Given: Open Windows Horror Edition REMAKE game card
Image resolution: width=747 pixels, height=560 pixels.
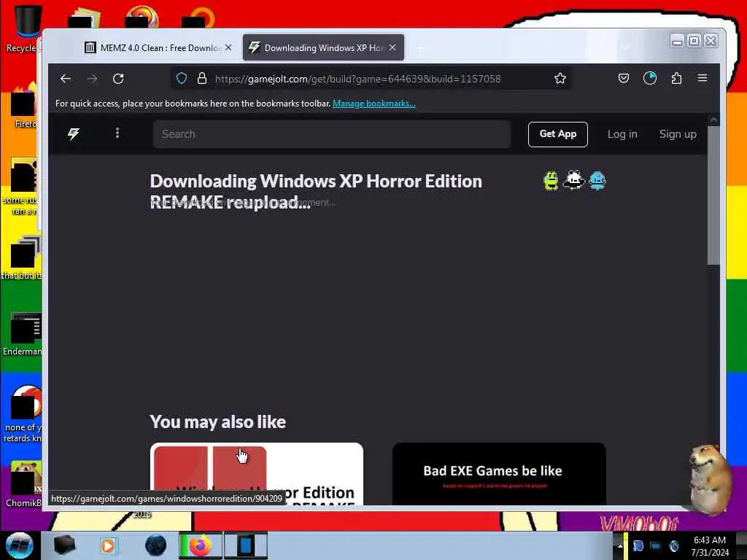Looking at the screenshot, I should tap(257, 473).
